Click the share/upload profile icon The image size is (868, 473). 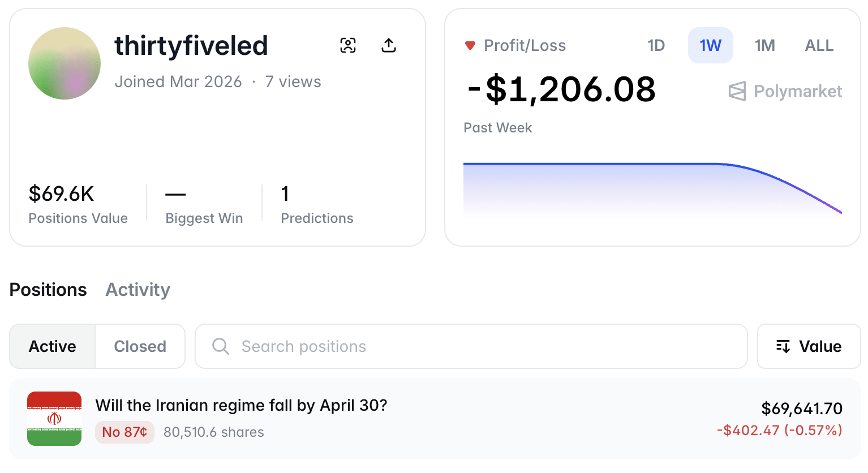click(x=389, y=45)
